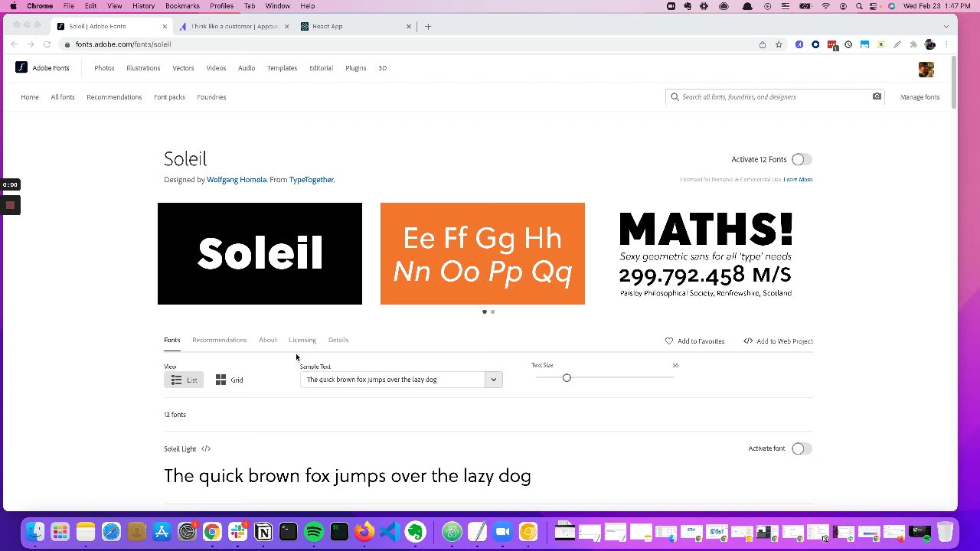Reload the page
This screenshot has width=980, height=551.
(x=47, y=44)
